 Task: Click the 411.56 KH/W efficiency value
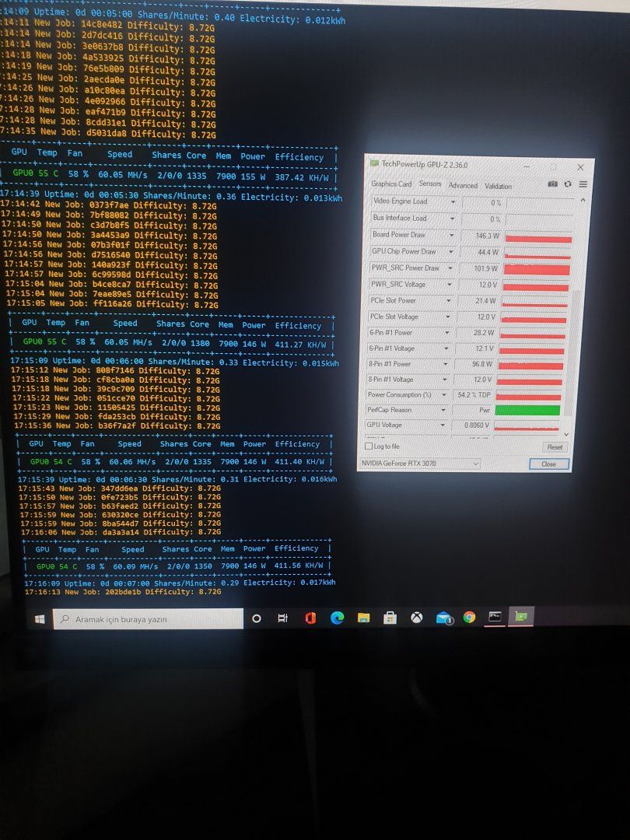[x=299, y=565]
